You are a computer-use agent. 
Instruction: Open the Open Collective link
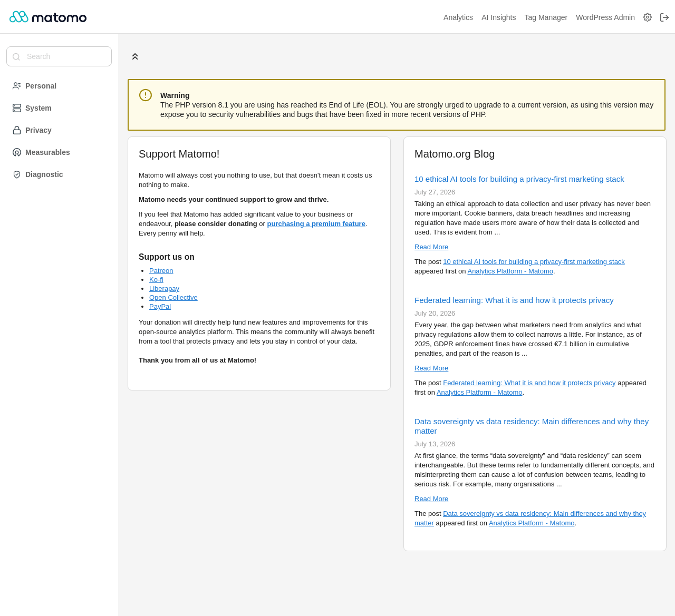tap(173, 298)
